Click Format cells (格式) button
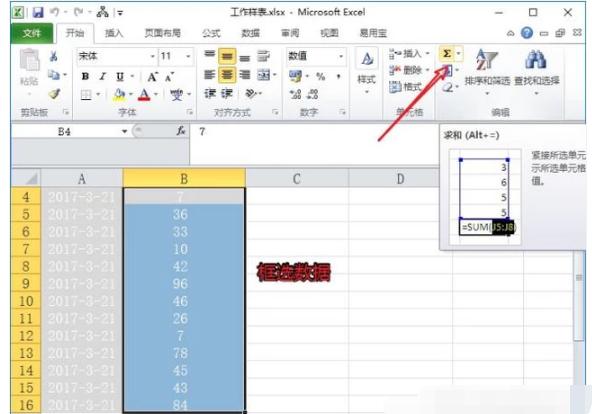Viewport: 592px width, 414px height. coord(405,87)
